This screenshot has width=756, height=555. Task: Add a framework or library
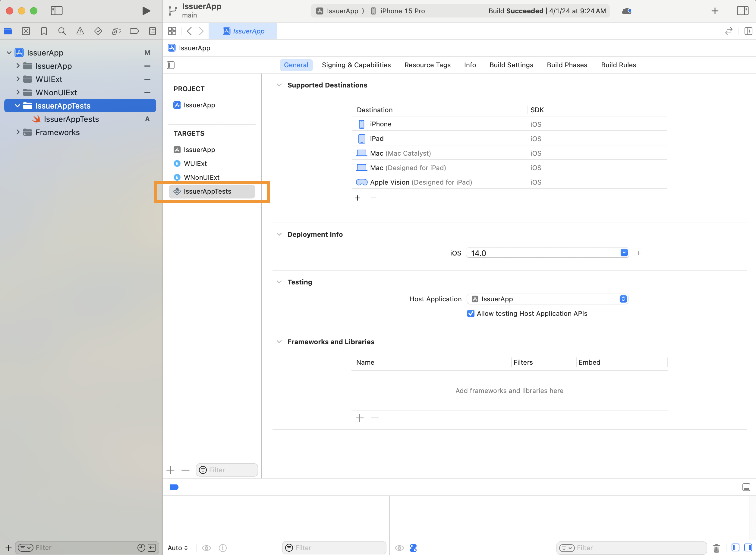[x=360, y=418]
